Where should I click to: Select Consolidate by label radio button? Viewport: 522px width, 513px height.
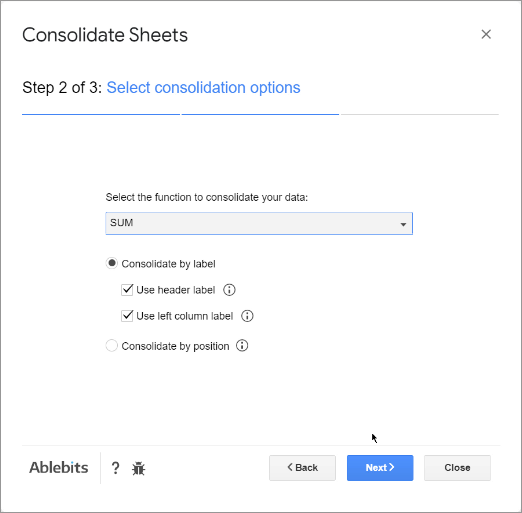pyautogui.click(x=112, y=263)
